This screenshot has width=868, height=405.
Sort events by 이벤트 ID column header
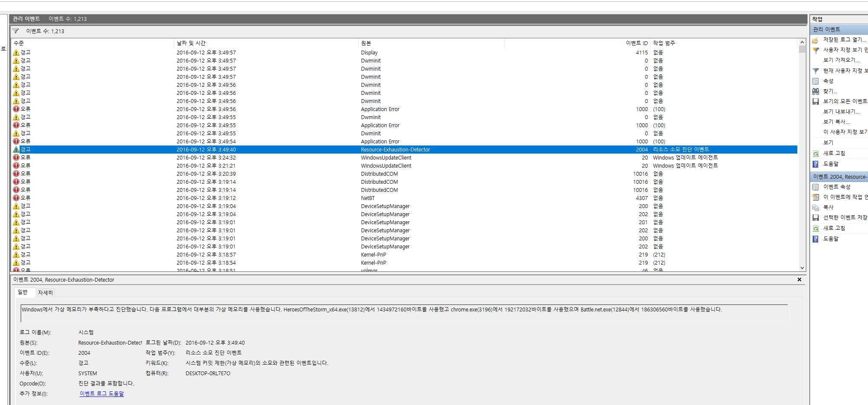coord(636,43)
